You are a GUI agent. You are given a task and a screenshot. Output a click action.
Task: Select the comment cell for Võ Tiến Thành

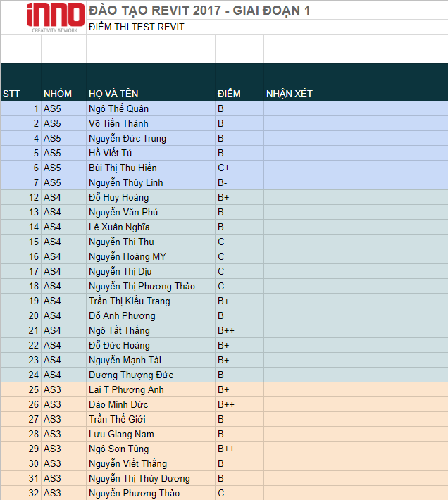(355, 123)
